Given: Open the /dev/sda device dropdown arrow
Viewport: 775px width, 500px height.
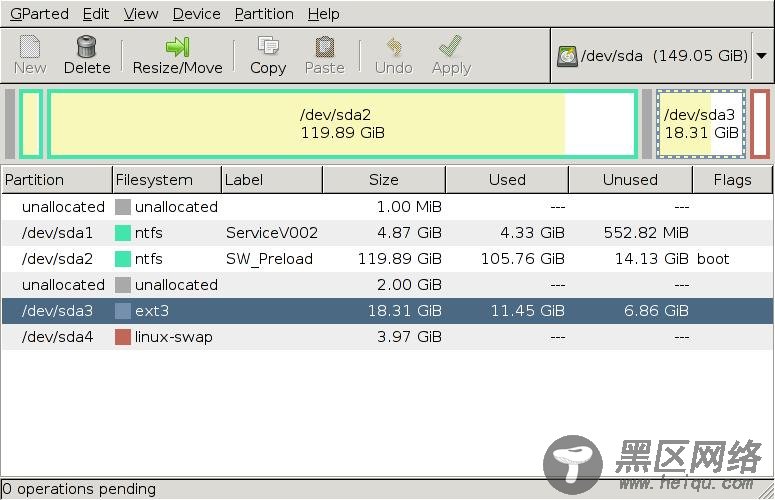Looking at the screenshot, I should (x=762, y=56).
